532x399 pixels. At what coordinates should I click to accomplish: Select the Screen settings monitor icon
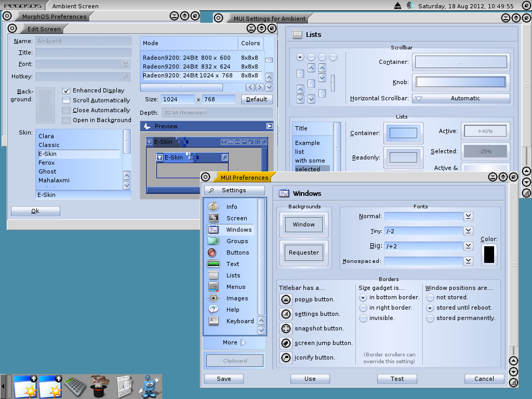click(x=213, y=218)
